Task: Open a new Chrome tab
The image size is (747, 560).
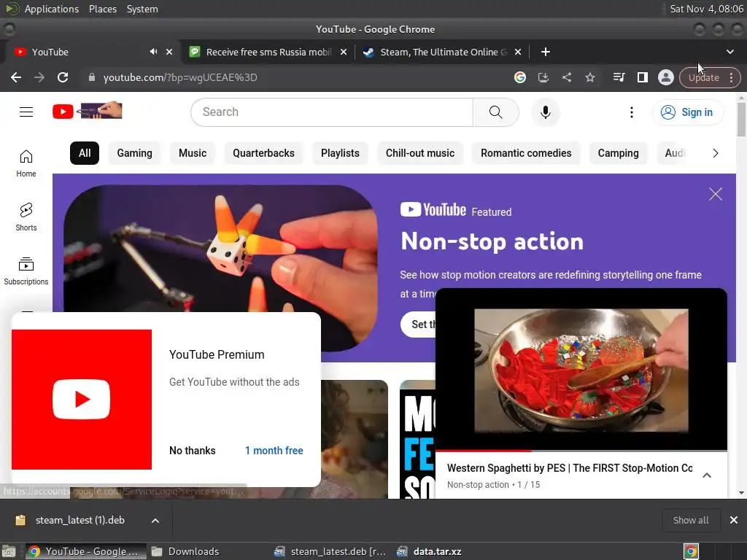Action: [546, 52]
